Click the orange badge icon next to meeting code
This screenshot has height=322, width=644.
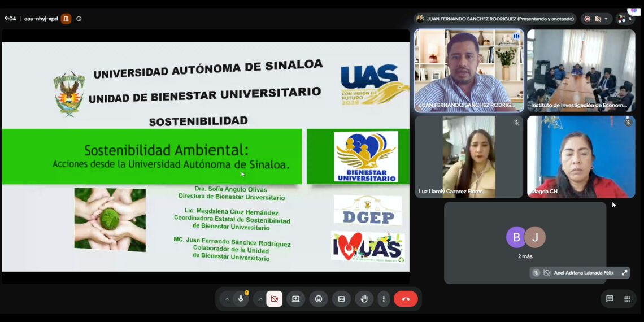(66, 19)
